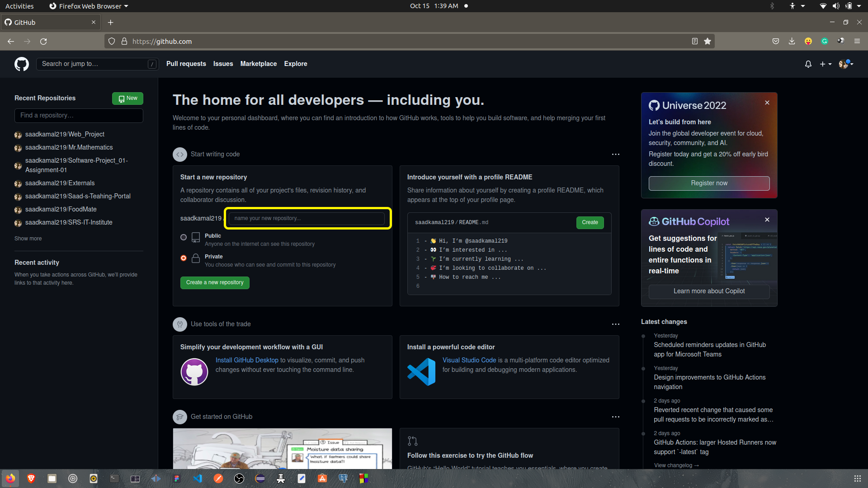
Task: Open the plus create-new dropdown
Action: coord(825,64)
